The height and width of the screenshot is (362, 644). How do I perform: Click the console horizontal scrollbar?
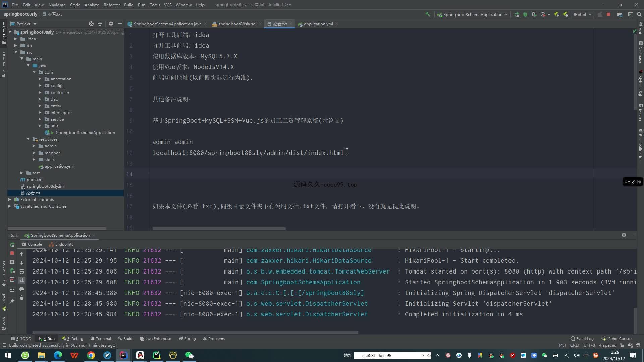click(x=195, y=333)
